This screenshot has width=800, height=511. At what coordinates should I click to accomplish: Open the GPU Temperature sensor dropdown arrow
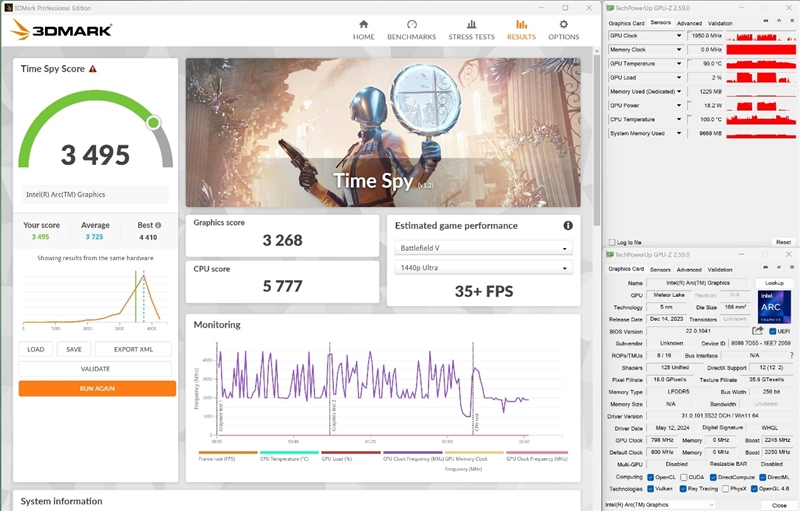[x=679, y=64]
